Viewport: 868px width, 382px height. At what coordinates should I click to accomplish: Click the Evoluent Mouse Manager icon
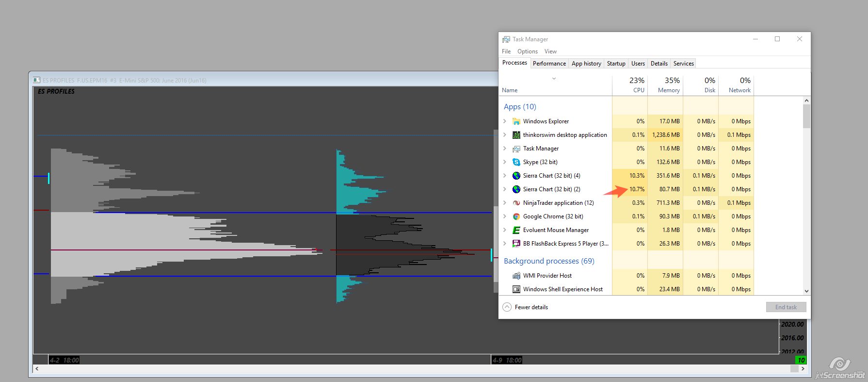pos(516,230)
